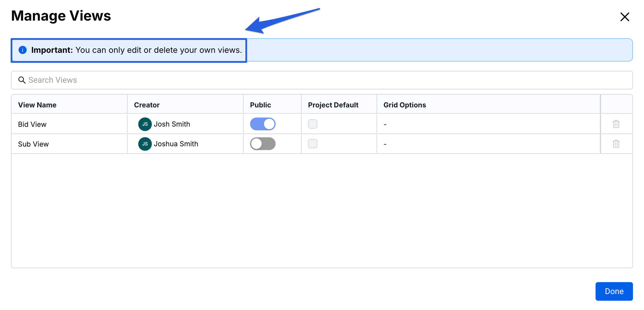Check Project Default for Sub View
This screenshot has width=644, height=310.
313,144
